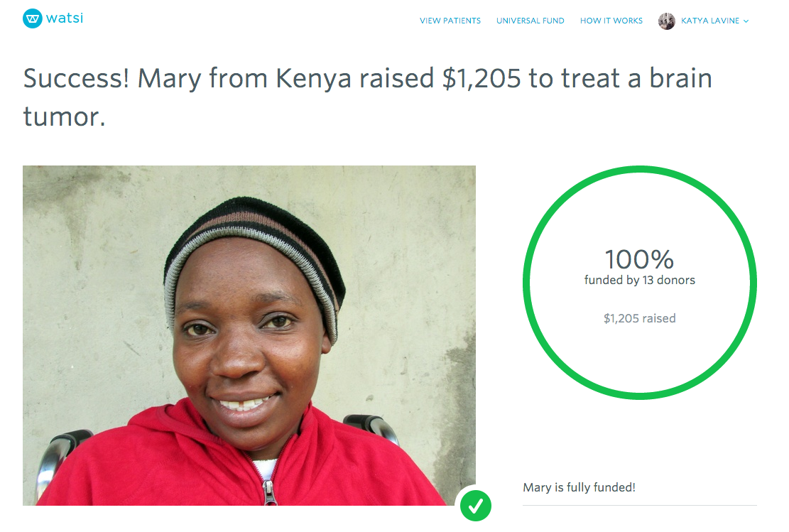Click "Kenya" in the page headline

(x=313, y=79)
